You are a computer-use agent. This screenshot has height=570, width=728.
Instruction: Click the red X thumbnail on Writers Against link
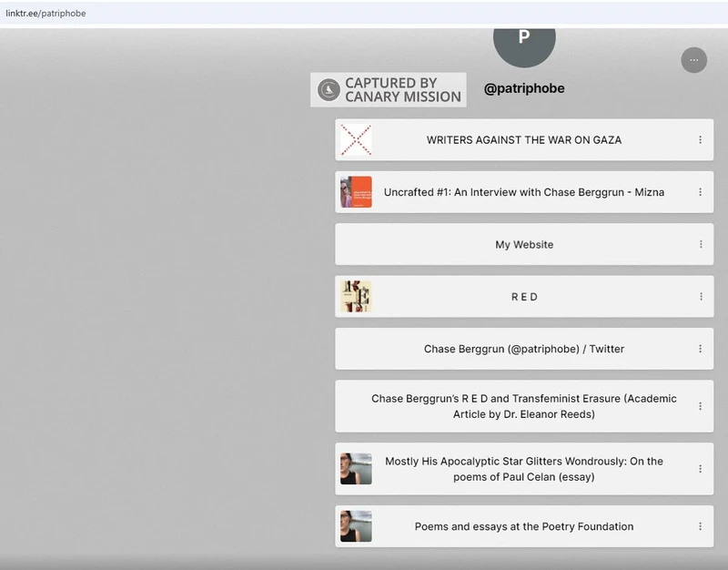[x=356, y=140]
